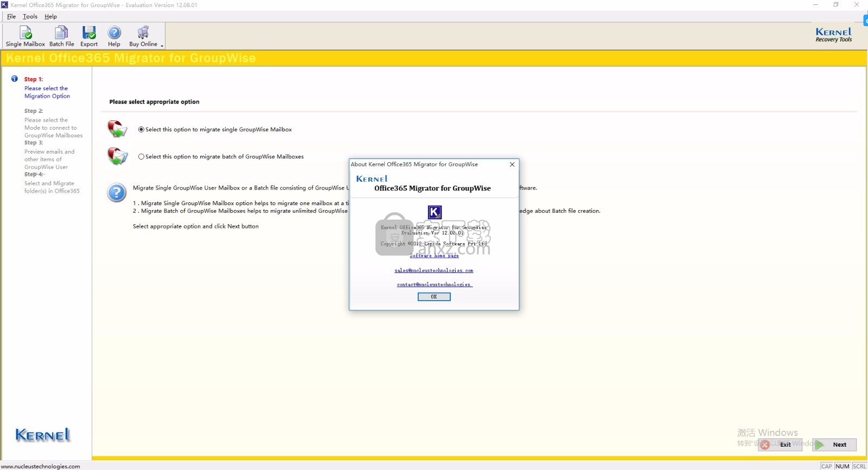The height and width of the screenshot is (470, 868).
Task: Open the Batch File toolbar tool
Action: [x=62, y=36]
